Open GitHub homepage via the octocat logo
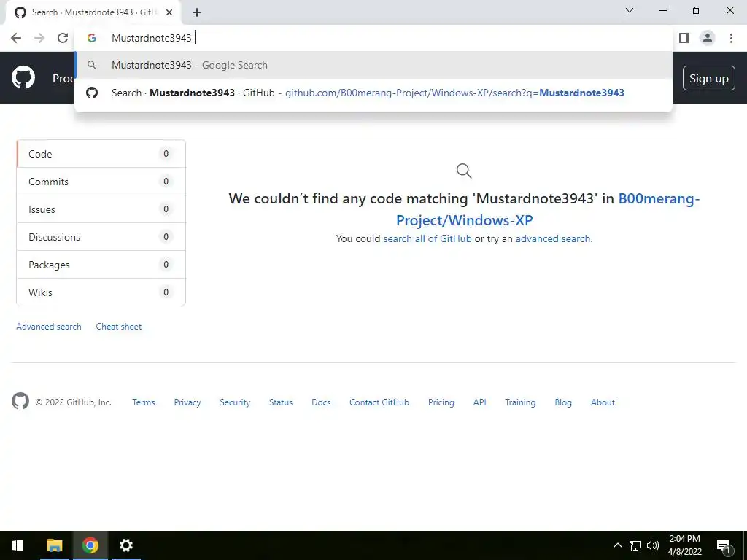The height and width of the screenshot is (560, 747). pos(23,78)
